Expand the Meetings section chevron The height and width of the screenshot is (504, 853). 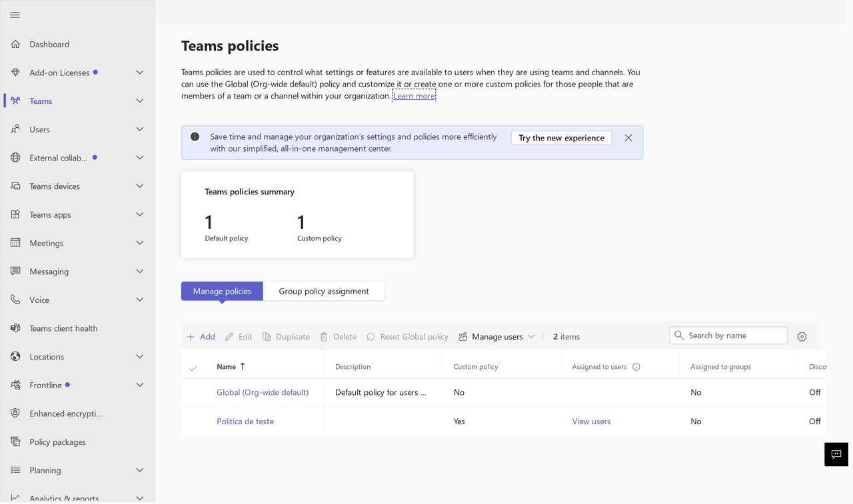[140, 243]
